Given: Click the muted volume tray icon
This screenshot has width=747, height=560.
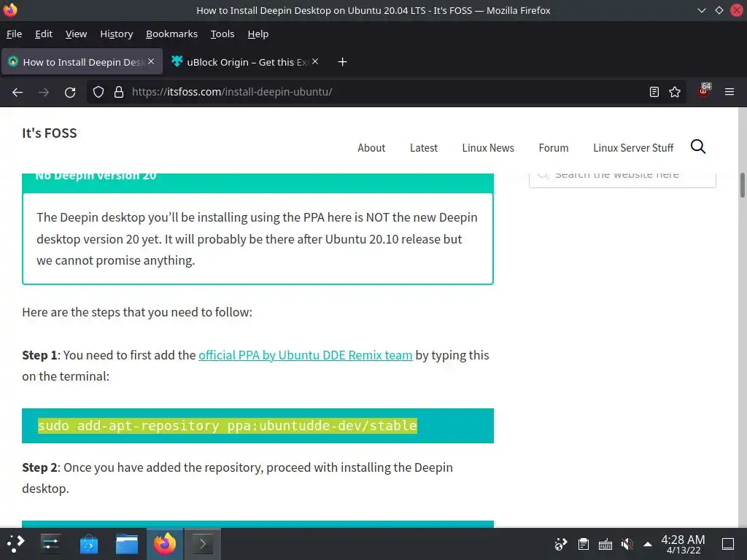Looking at the screenshot, I should click(x=627, y=544).
